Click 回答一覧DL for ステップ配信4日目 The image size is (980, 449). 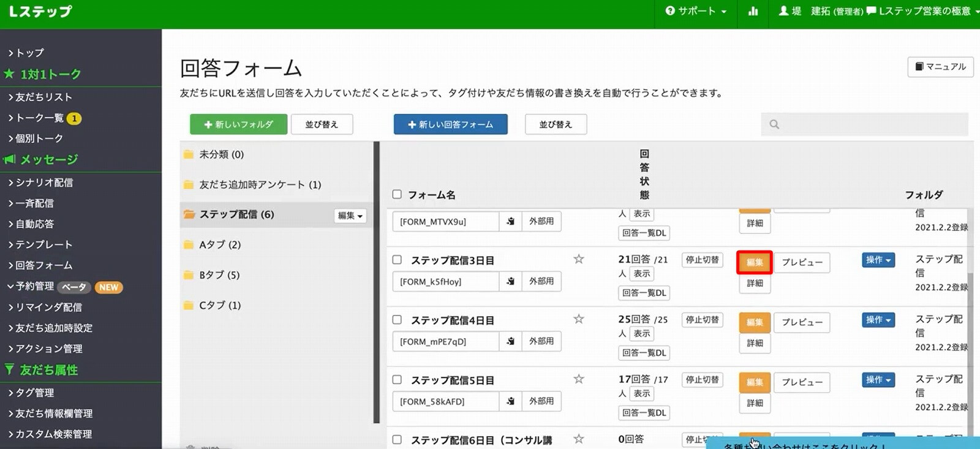(x=644, y=353)
